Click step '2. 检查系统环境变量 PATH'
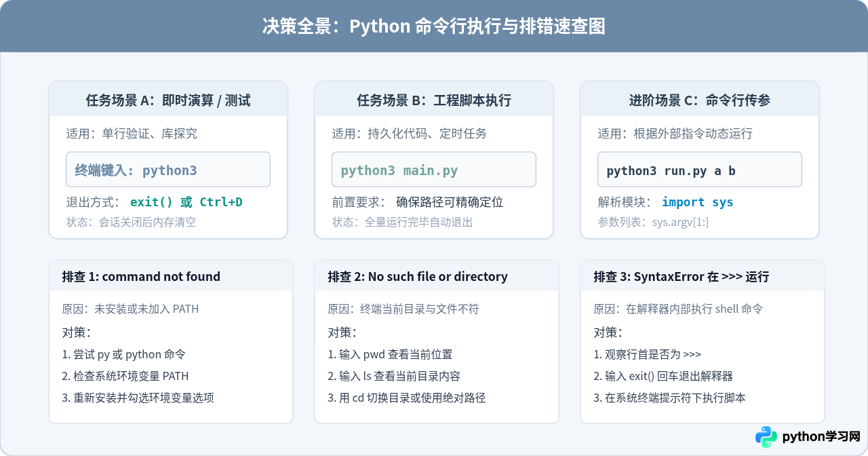Screen dimensions: 868x456 point(125,376)
